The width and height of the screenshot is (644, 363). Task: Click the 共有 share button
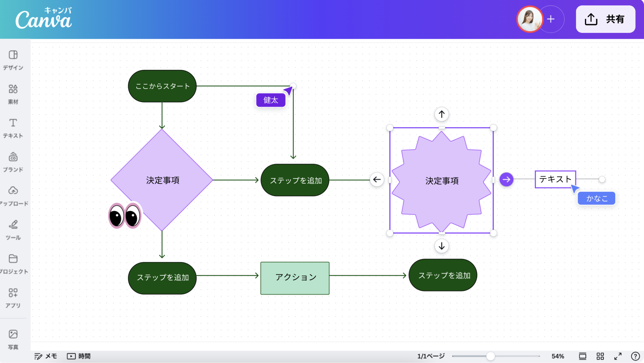[605, 19]
